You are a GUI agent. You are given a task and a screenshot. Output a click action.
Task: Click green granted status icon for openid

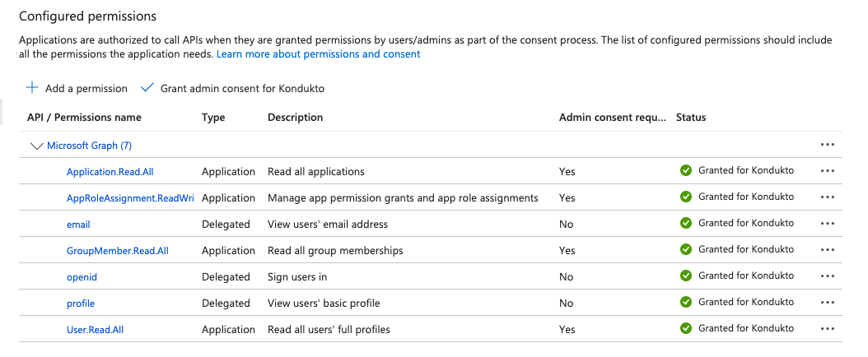click(685, 276)
